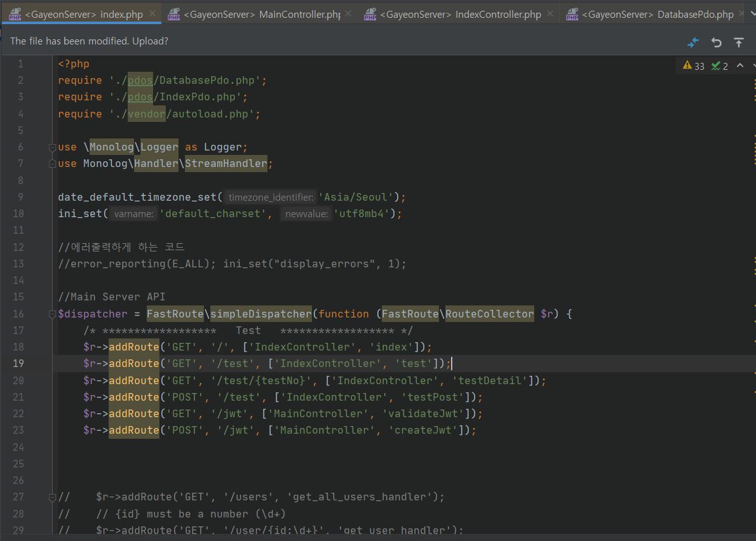The height and width of the screenshot is (541, 756).
Task: Click the simpleDispatcher function name
Action: click(261, 314)
